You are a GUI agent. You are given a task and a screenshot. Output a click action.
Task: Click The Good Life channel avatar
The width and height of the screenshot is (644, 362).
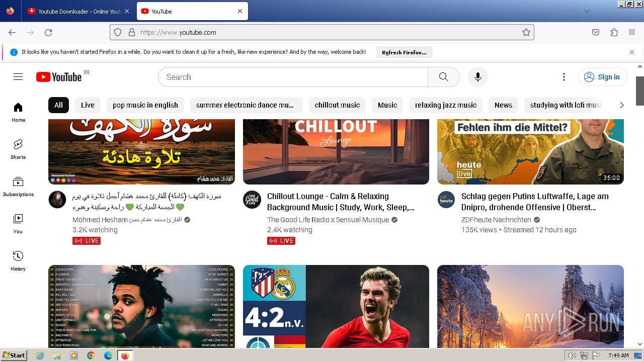point(252,200)
